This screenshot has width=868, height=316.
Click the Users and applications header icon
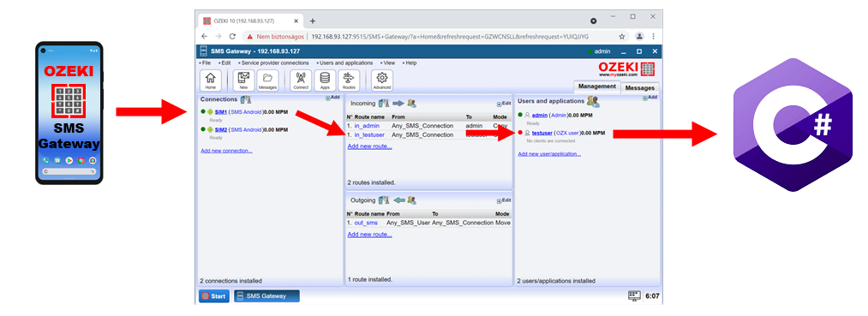pos(593,101)
